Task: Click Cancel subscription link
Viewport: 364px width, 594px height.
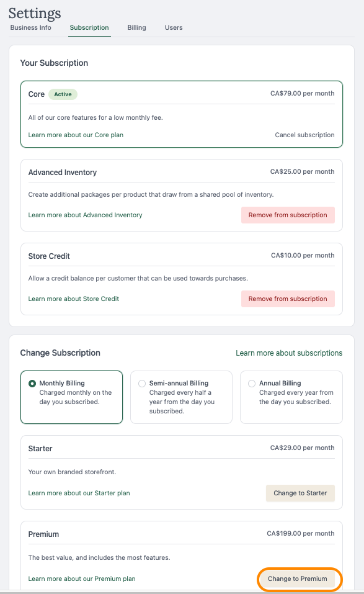Action: point(304,135)
